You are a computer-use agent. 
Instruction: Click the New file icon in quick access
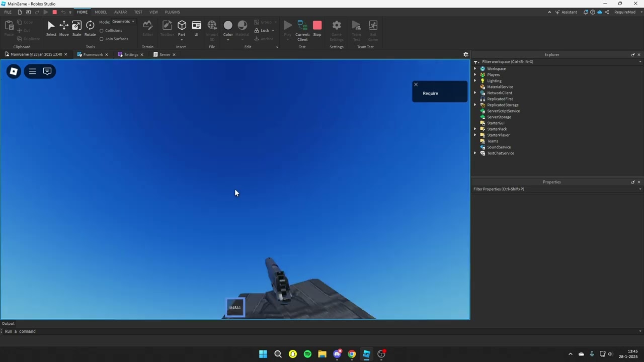point(20,12)
